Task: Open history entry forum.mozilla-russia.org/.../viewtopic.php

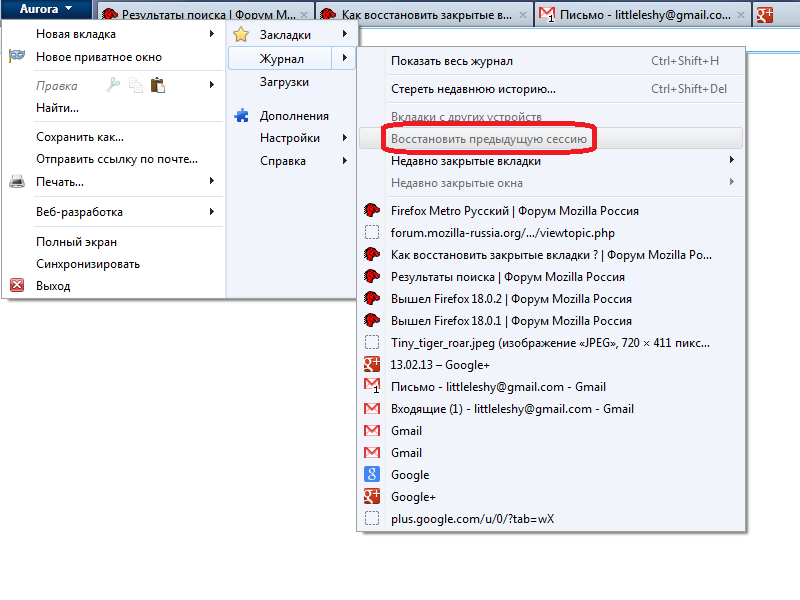Action: point(503,233)
